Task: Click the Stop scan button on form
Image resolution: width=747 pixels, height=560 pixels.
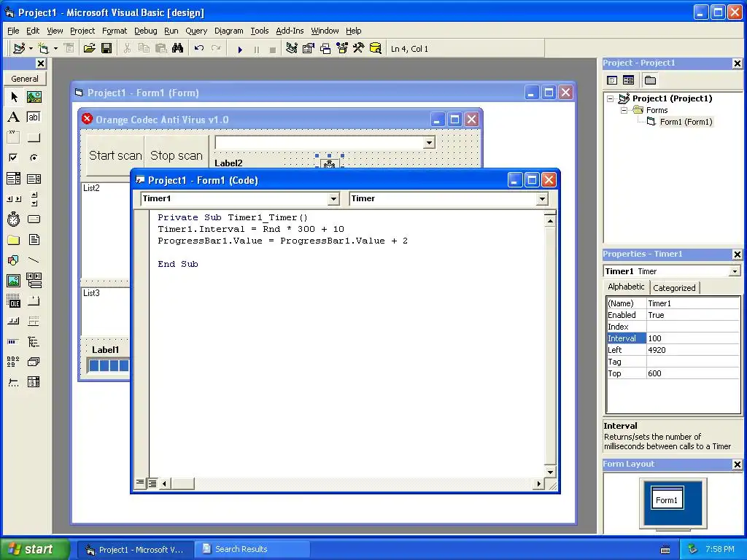Action: (177, 156)
